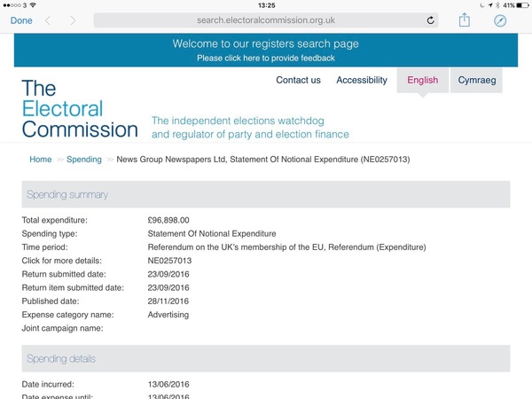Click the 'Total expenditure:' label

54,220
